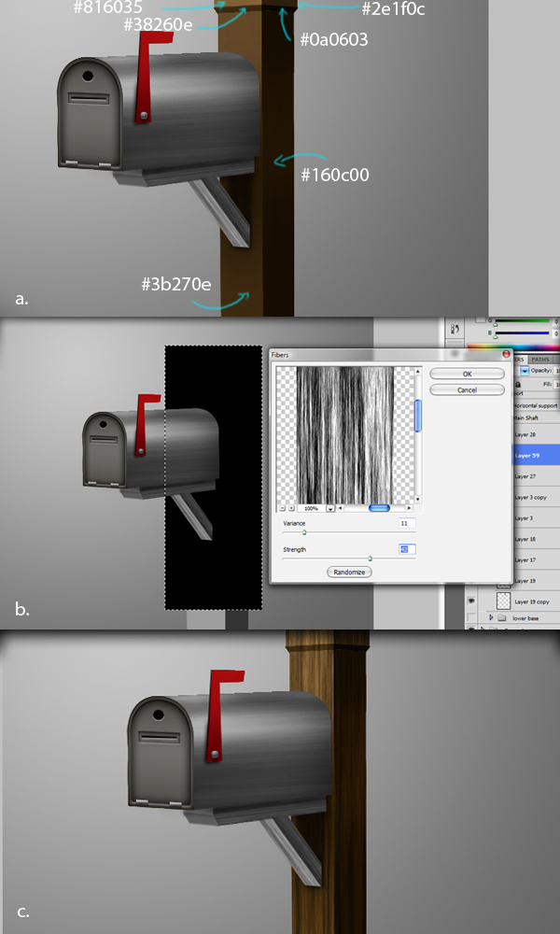This screenshot has width=560, height=934.
Task: Click the Layer 19 copy thumbnail
Action: (x=503, y=601)
